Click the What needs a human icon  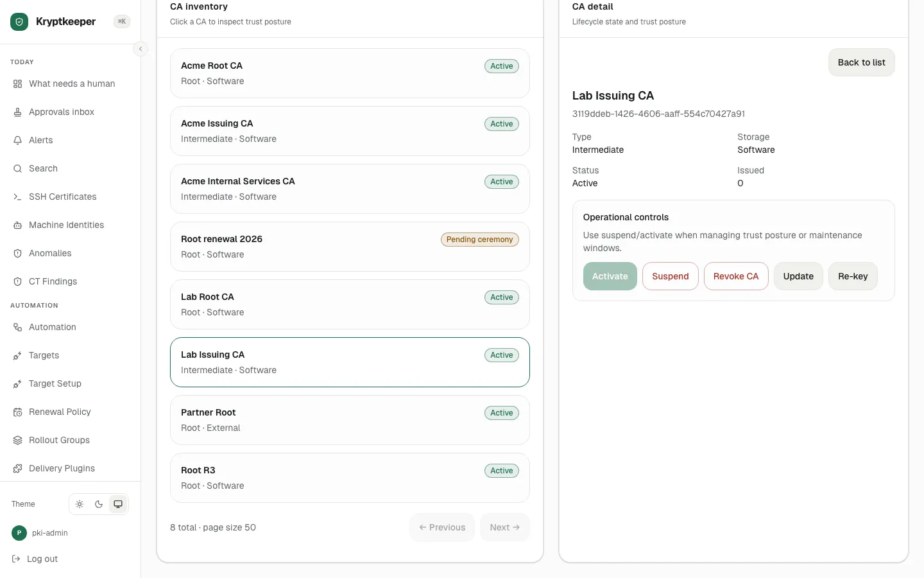point(17,84)
